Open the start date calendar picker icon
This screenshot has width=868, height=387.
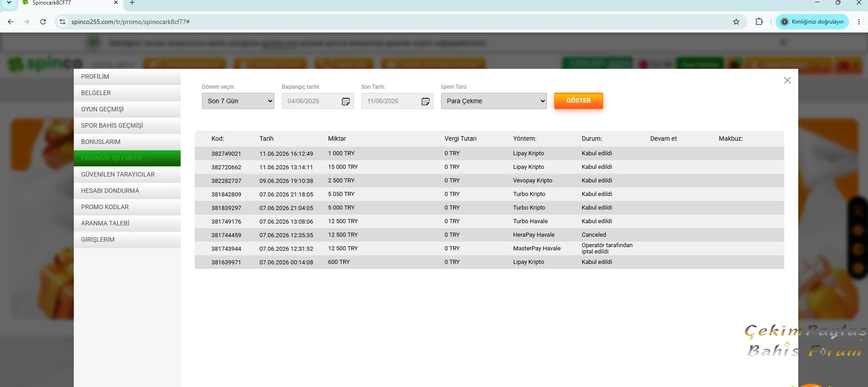(x=346, y=101)
